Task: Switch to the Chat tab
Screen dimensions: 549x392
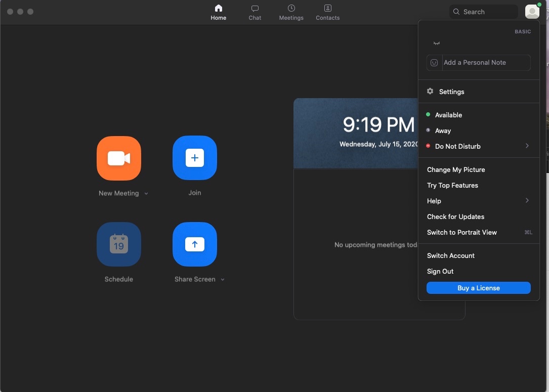Action: point(255,13)
